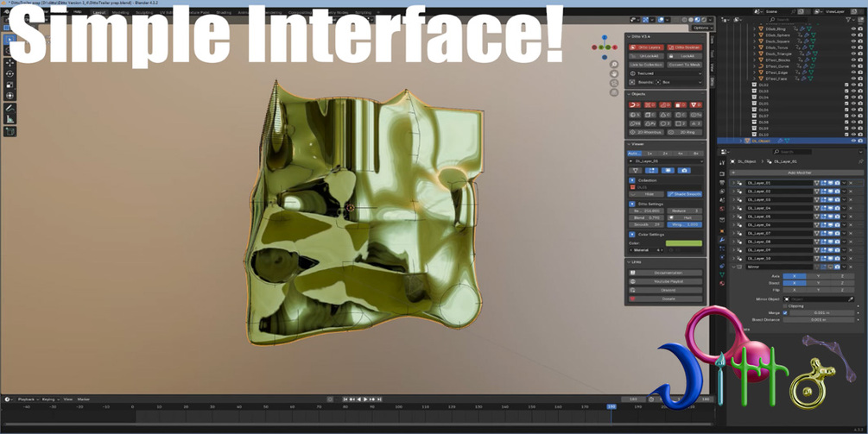Click the LockAll button
The height and width of the screenshot is (434, 868).
coord(685,56)
